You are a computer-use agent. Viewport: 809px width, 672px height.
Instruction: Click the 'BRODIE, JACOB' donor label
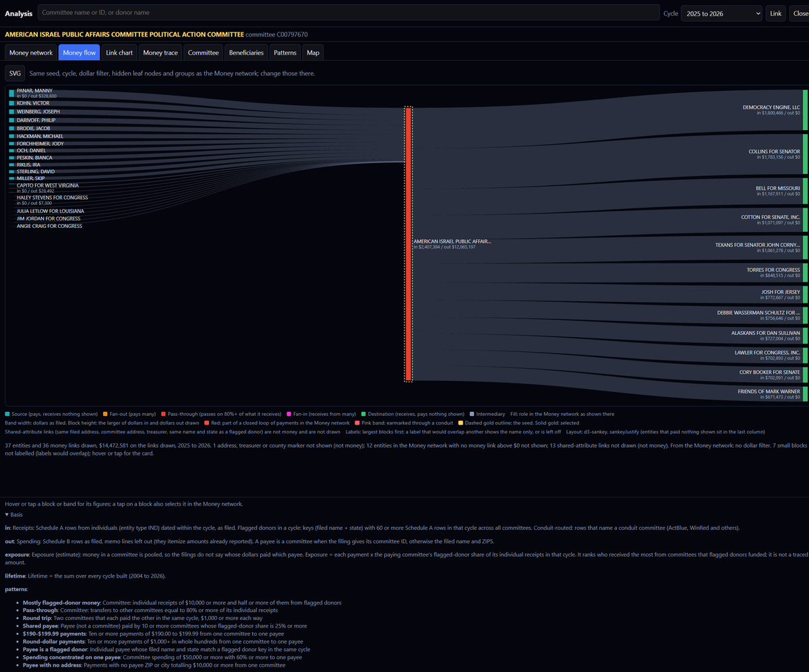click(34, 128)
